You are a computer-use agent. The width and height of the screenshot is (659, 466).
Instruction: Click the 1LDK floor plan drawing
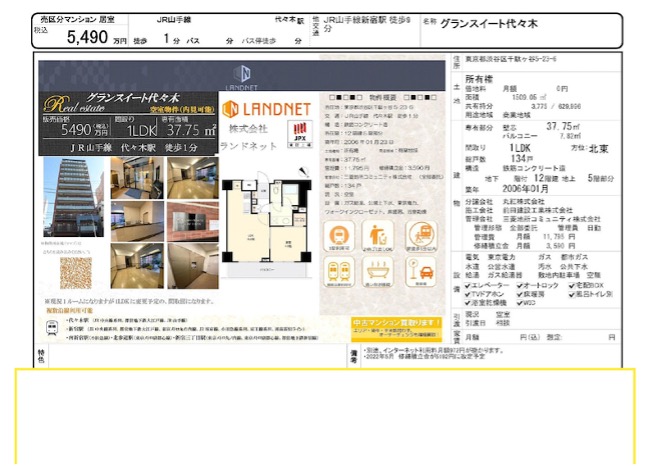pyautogui.click(x=267, y=227)
